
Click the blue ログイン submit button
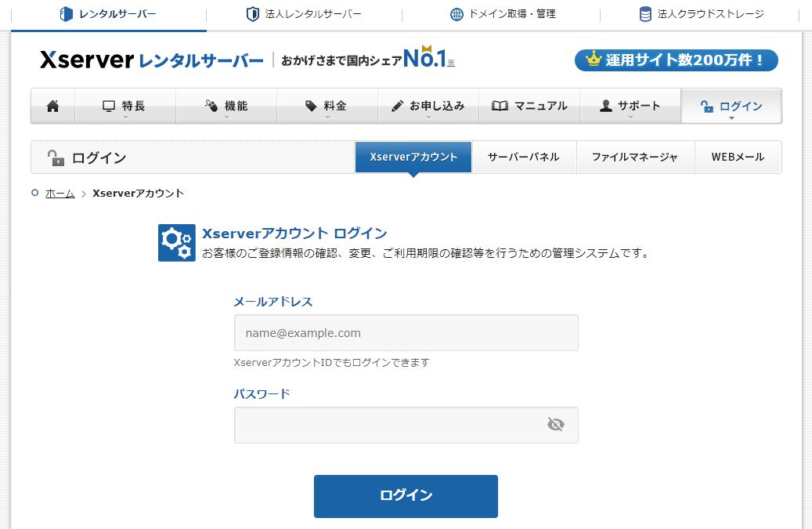click(406, 496)
